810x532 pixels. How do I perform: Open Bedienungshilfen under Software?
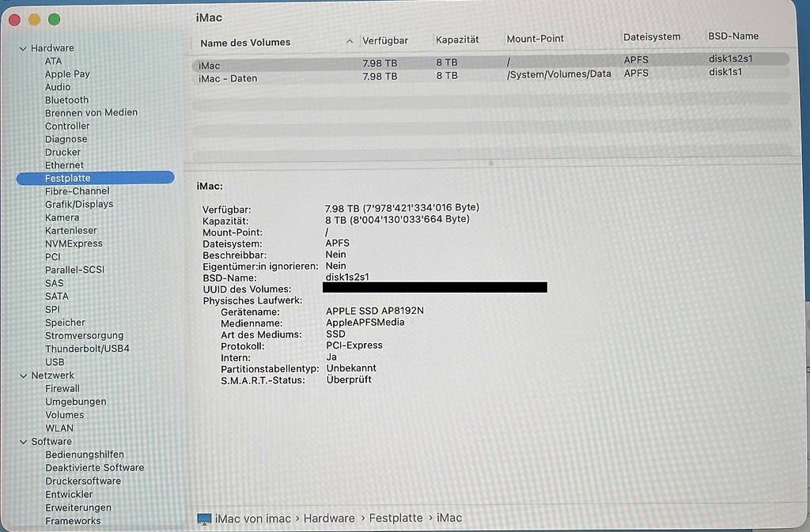[x=84, y=454]
